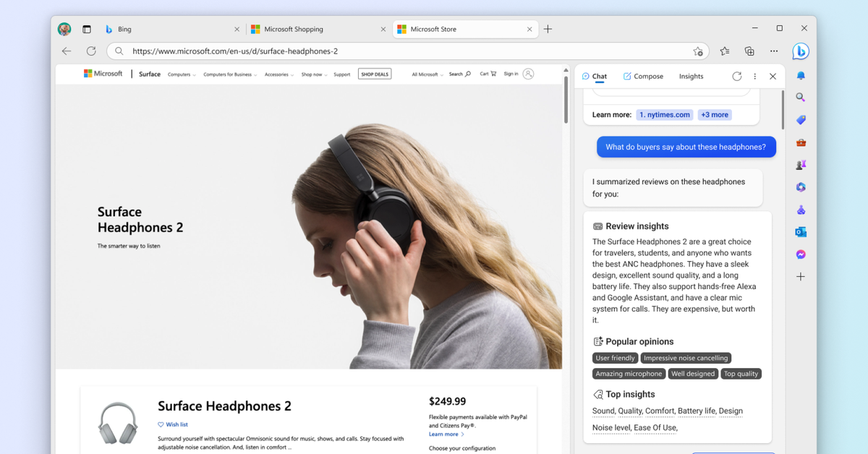Add this page to favorites
Image resolution: width=868 pixels, height=454 pixels.
point(698,51)
